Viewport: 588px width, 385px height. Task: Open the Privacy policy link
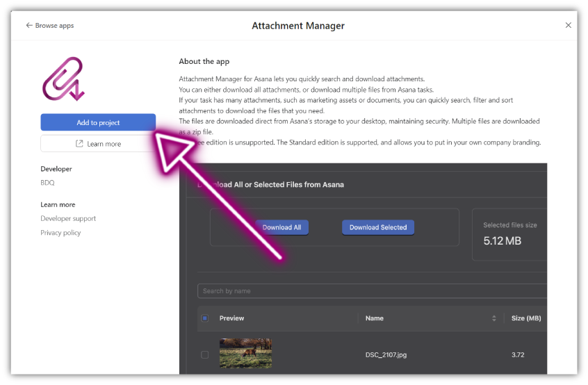point(60,232)
